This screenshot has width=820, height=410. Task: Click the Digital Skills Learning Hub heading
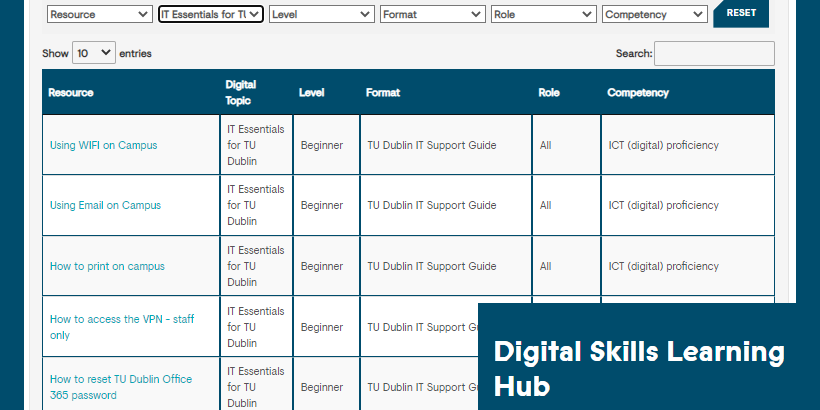pyautogui.click(x=639, y=368)
